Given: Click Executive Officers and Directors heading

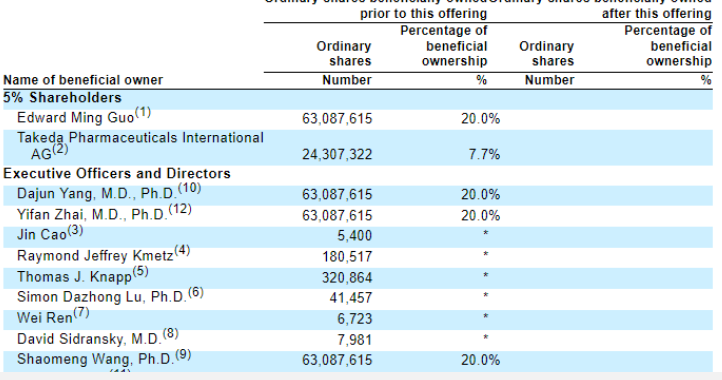Looking at the screenshot, I should [x=117, y=174].
